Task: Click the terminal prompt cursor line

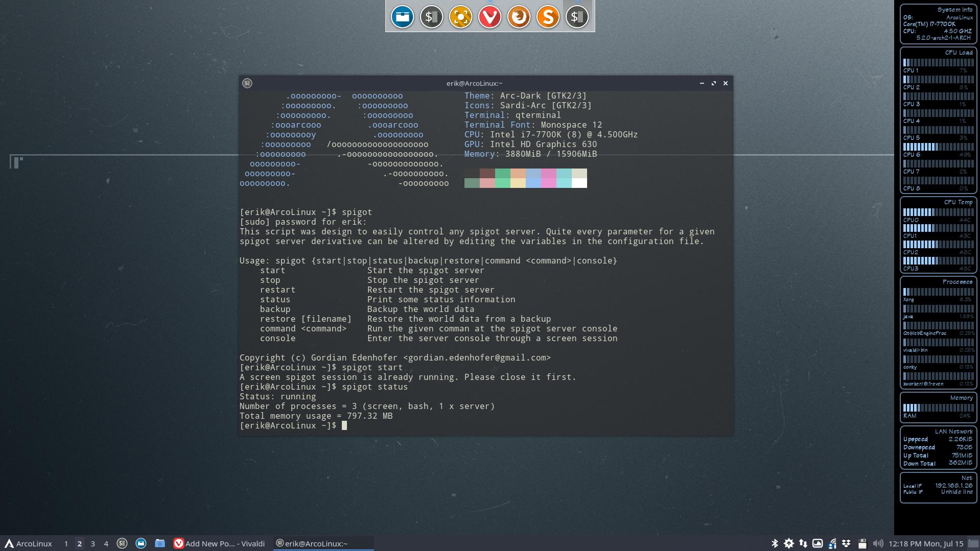Action: (x=293, y=425)
